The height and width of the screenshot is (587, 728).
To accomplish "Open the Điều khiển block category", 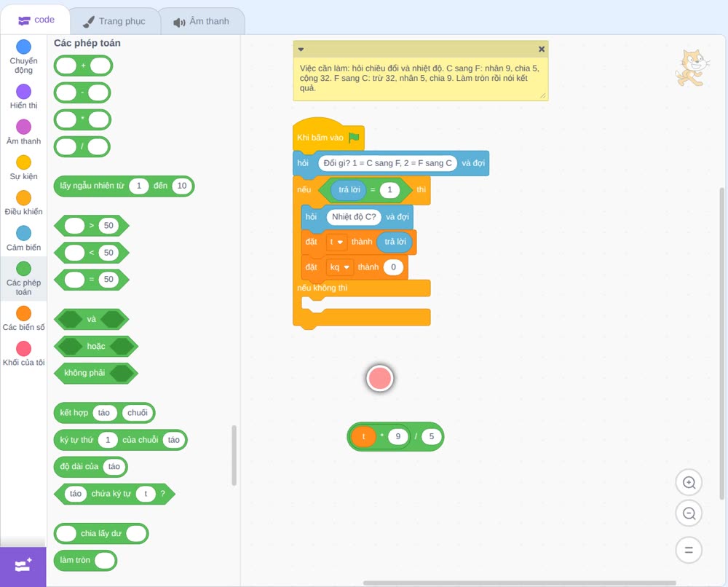I will (23, 203).
